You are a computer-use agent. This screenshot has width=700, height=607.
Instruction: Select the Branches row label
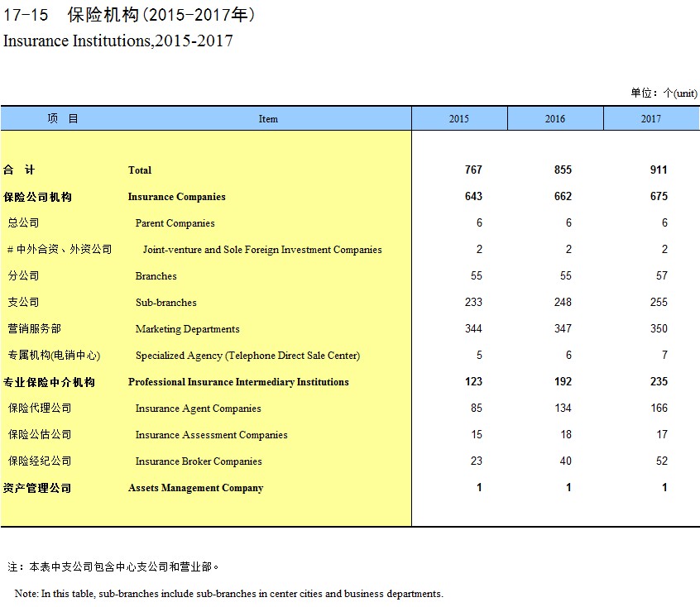coord(156,276)
